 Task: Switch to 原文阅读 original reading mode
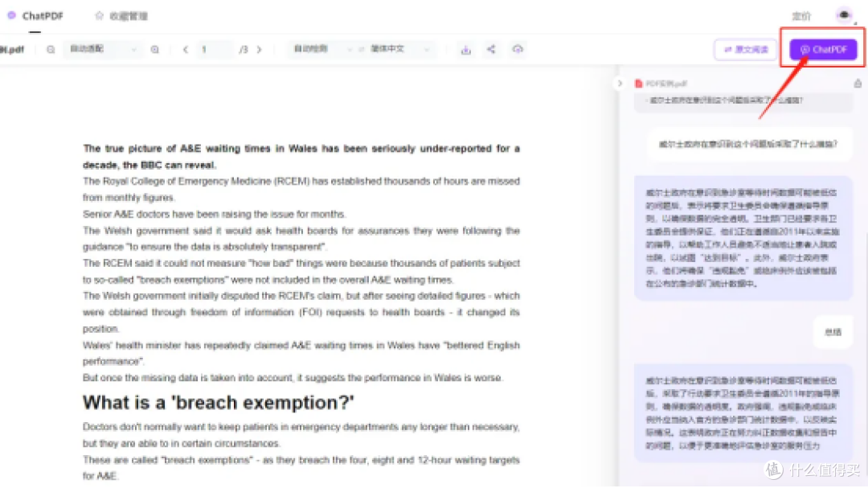click(746, 49)
